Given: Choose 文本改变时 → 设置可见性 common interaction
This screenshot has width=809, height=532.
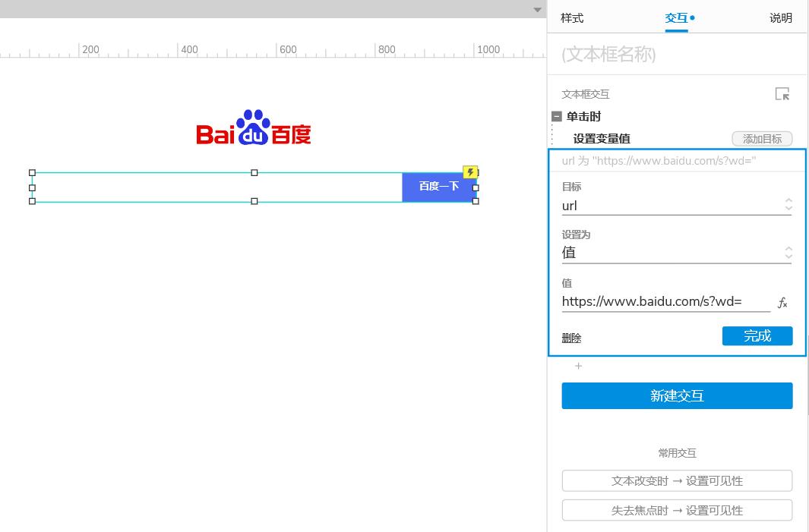Looking at the screenshot, I should [x=677, y=481].
